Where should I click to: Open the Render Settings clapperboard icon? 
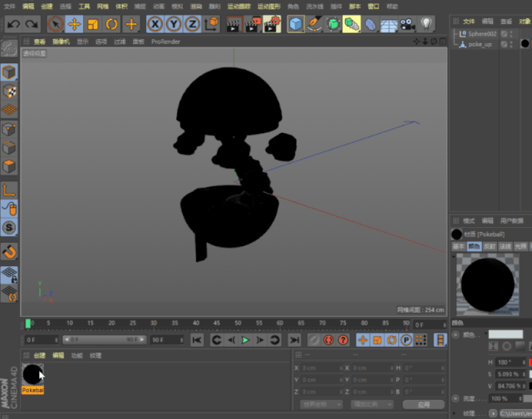tap(272, 24)
